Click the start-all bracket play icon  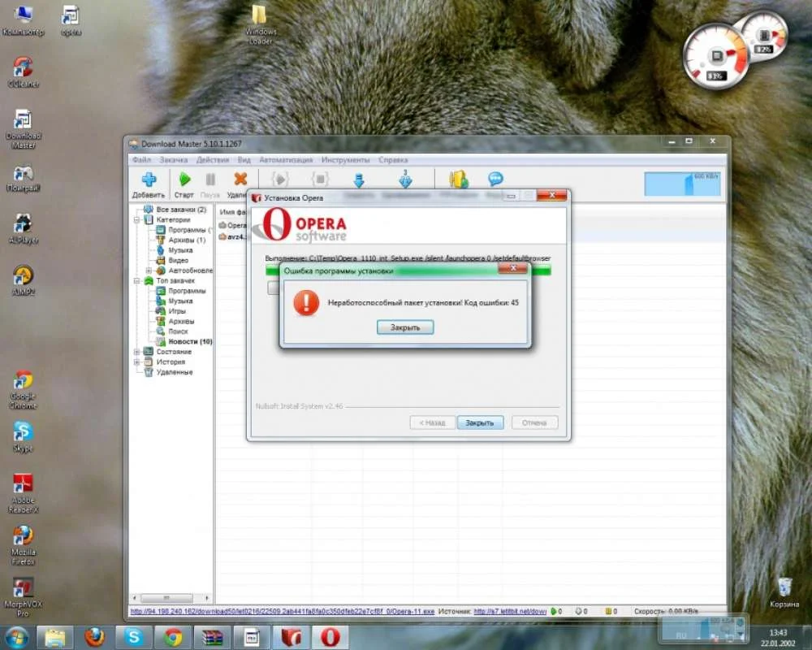click(x=280, y=180)
